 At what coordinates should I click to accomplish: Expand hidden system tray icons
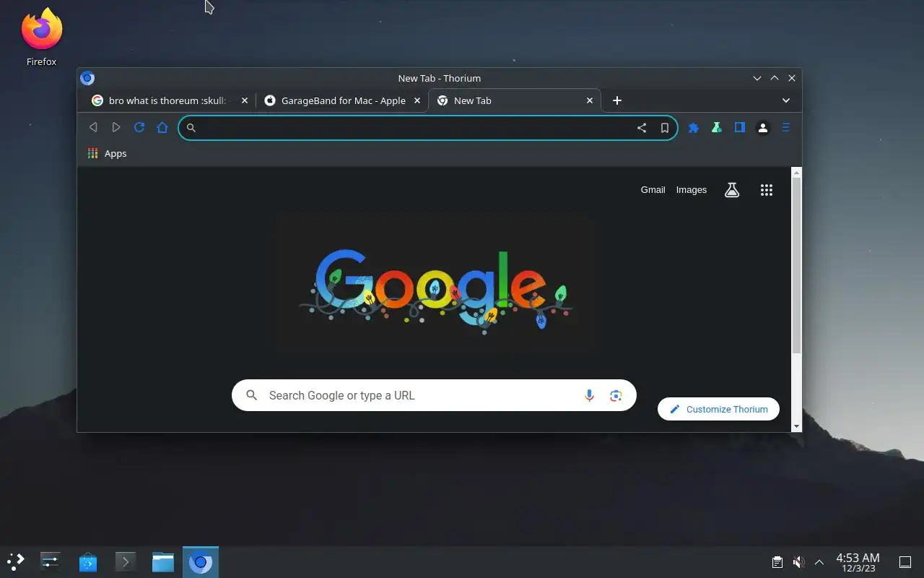tap(819, 562)
